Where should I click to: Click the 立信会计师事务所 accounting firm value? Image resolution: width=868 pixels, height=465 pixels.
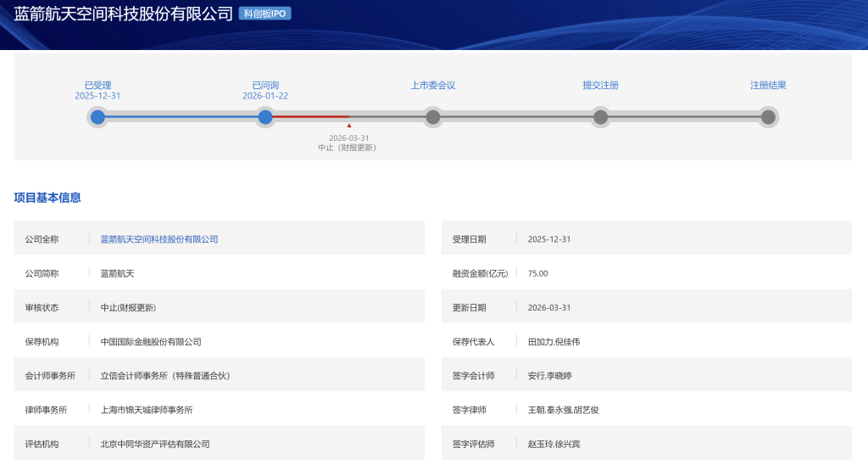[165, 375]
